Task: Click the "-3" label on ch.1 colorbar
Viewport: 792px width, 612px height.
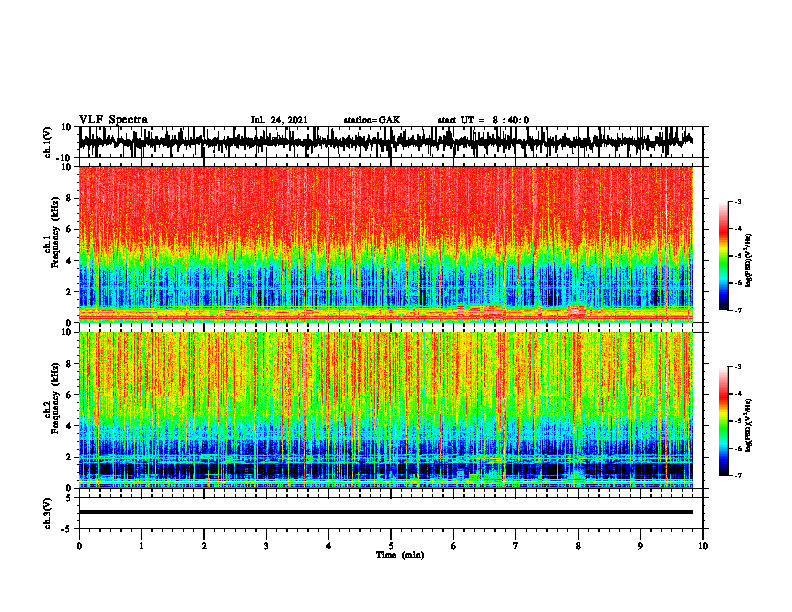Action: (x=738, y=201)
